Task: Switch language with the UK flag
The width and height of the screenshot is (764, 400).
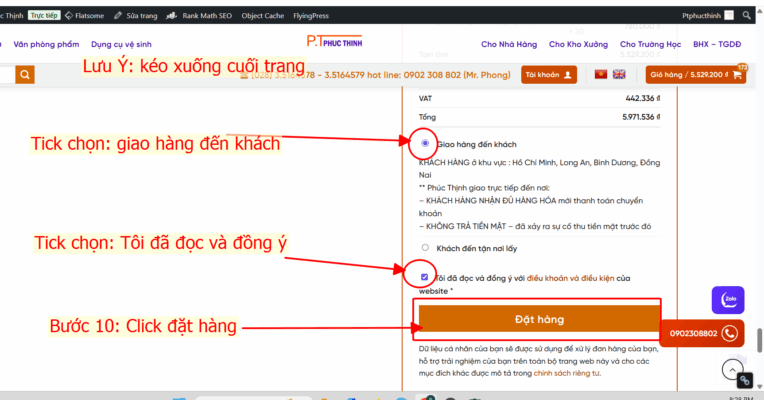Action: click(619, 74)
